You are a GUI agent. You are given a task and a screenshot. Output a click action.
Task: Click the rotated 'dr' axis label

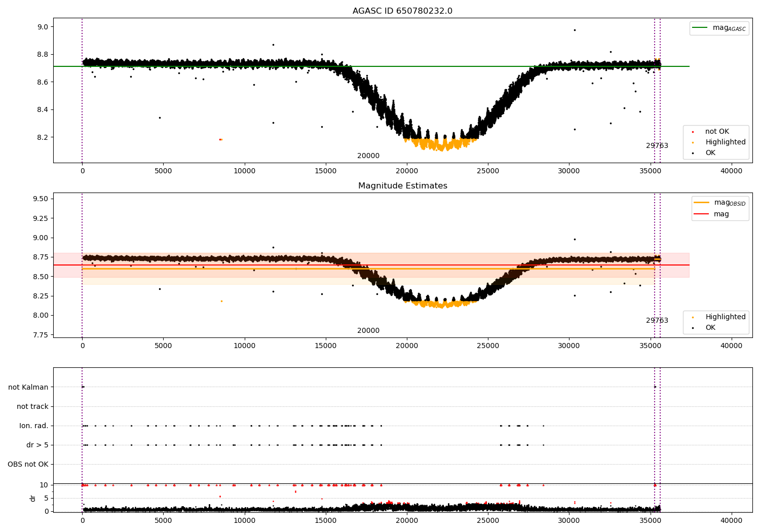pos(33,498)
